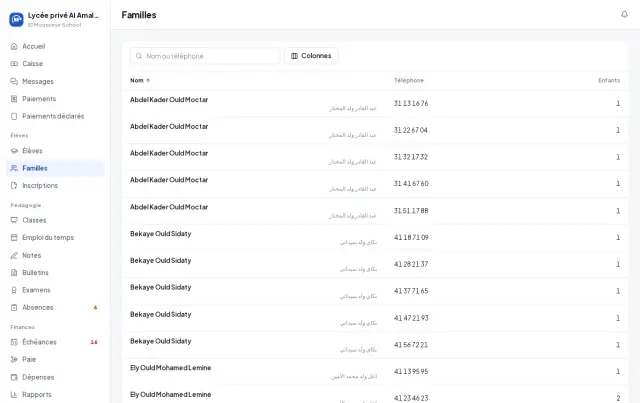Click the school logo icon
Viewport: 640px width, 403px height.
click(x=16, y=19)
